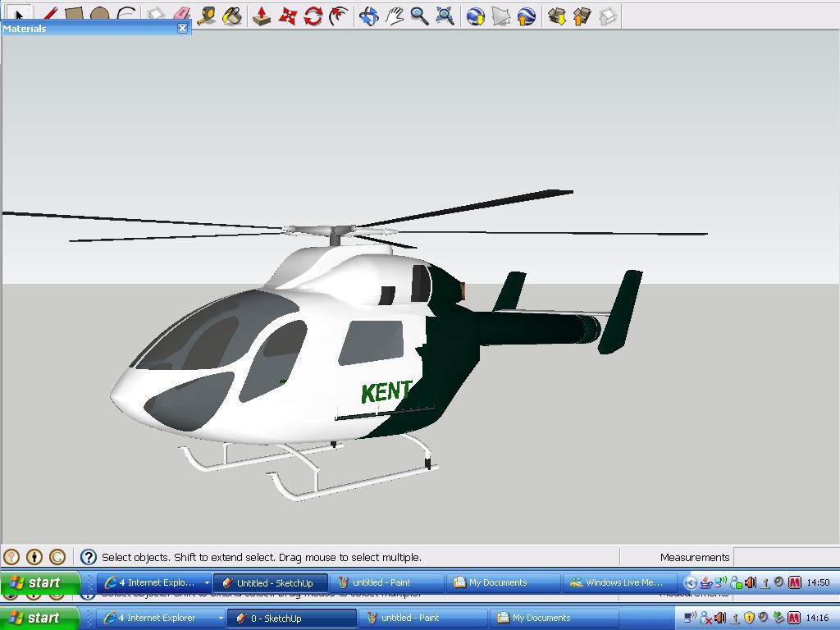Click the yellow security shield tray icon

pyautogui.click(x=749, y=618)
